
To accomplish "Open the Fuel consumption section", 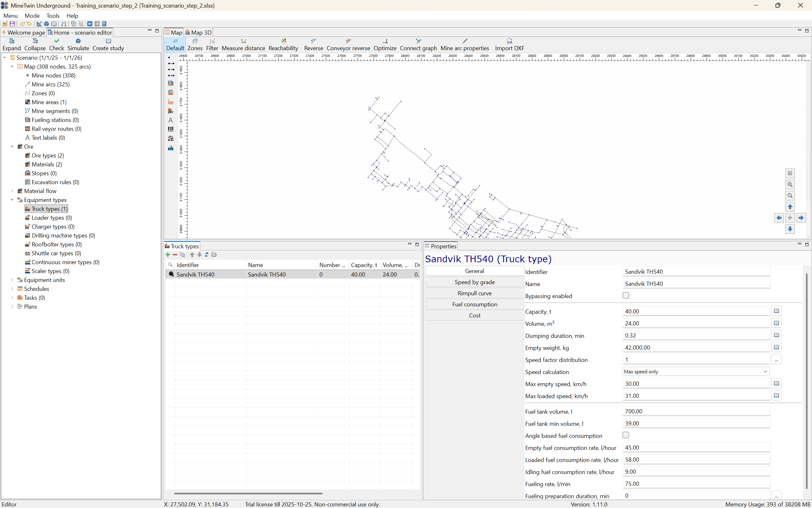I will [x=475, y=304].
